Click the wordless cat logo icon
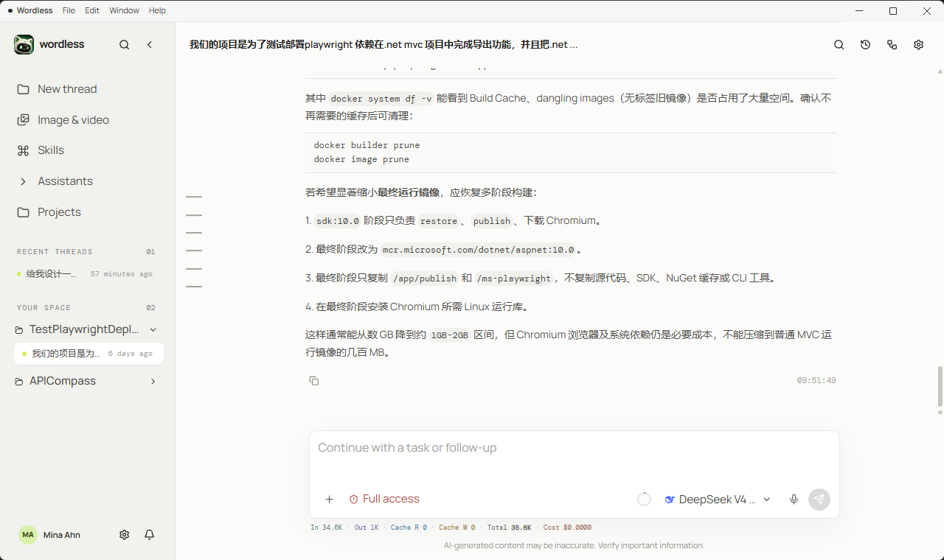 click(24, 44)
